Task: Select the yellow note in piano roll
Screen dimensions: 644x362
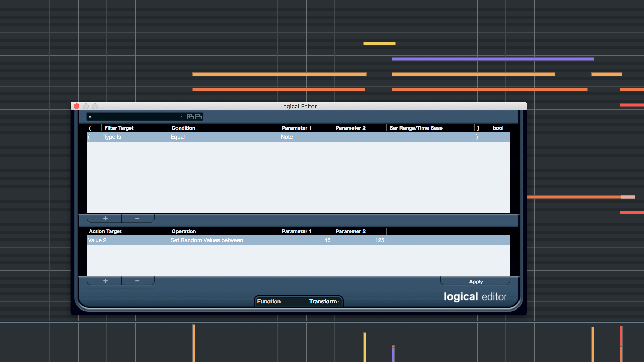Action: tap(379, 44)
